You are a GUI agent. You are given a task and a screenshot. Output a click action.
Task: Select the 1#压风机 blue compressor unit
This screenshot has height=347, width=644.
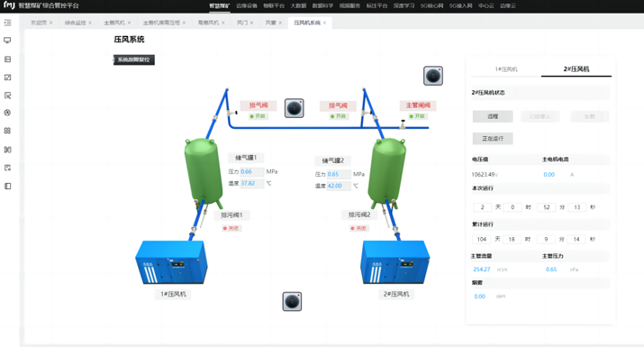pyautogui.click(x=171, y=262)
